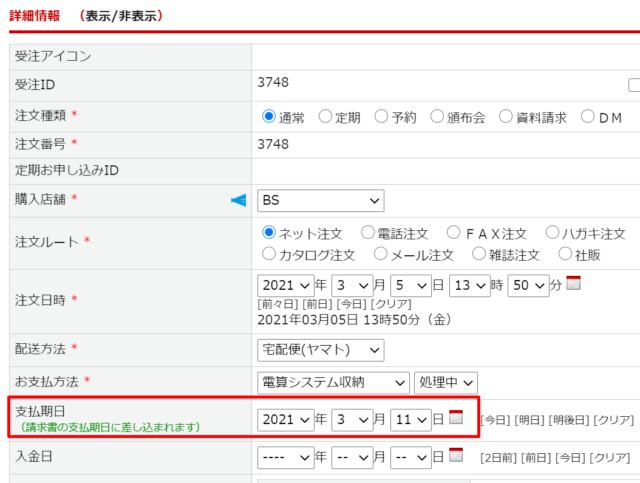Open 注文日時 day dropdown showing 5
The image size is (640, 483).
pos(411,285)
